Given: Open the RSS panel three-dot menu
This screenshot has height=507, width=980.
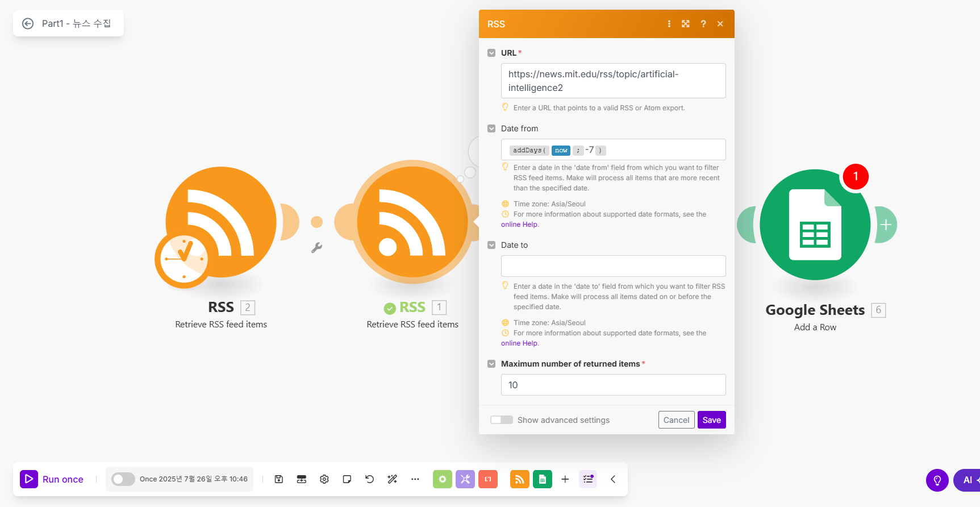Looking at the screenshot, I should click(x=669, y=24).
